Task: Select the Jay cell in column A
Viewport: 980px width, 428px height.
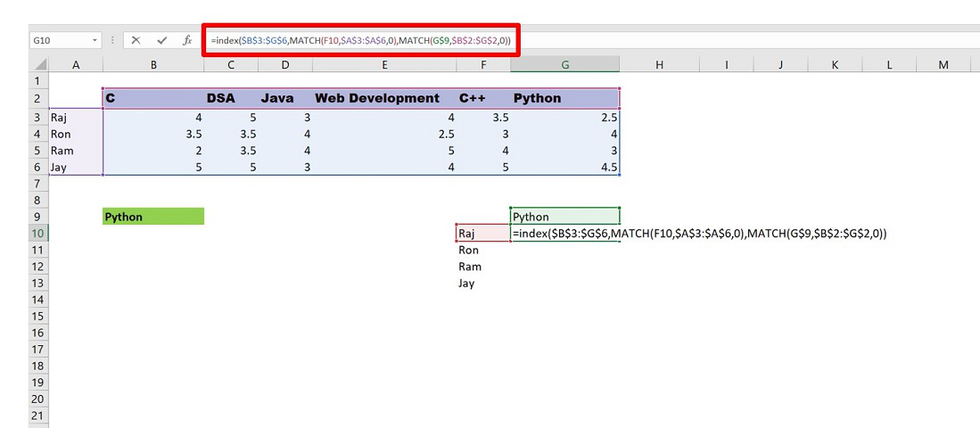Action: [76, 168]
